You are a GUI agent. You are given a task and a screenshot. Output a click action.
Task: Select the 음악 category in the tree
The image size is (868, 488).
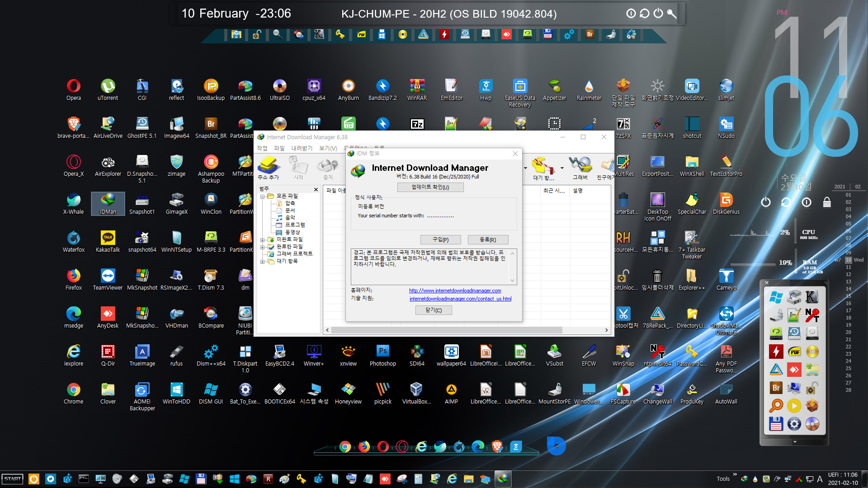(x=290, y=218)
